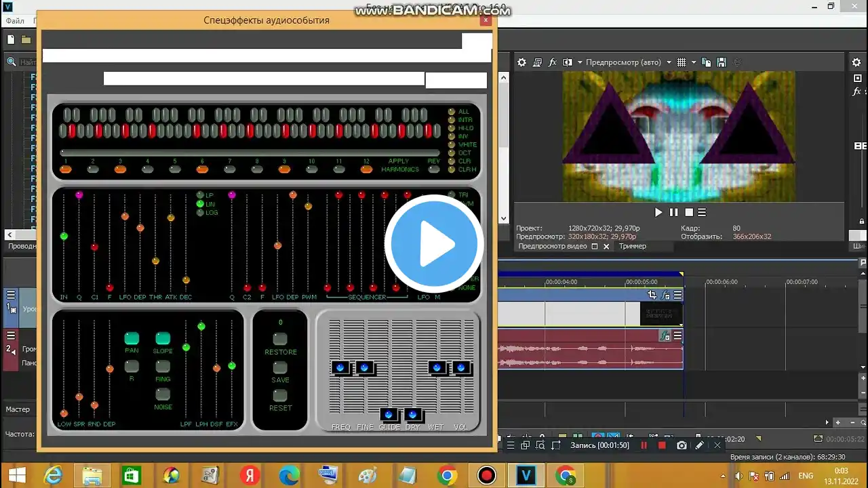Switch to Триммер tab
Screen dimensions: 868x488
[x=632, y=247]
